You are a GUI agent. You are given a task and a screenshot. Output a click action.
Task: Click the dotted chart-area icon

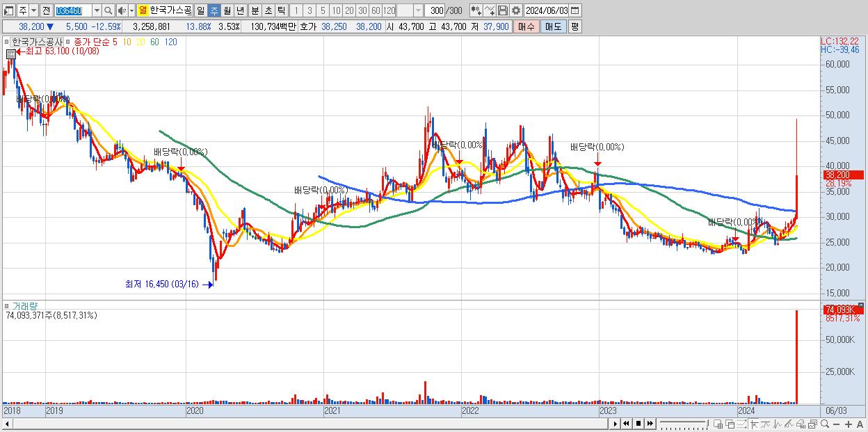(741, 424)
